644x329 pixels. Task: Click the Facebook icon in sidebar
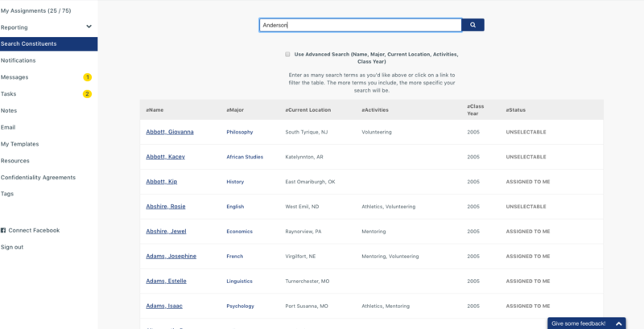pos(3,230)
